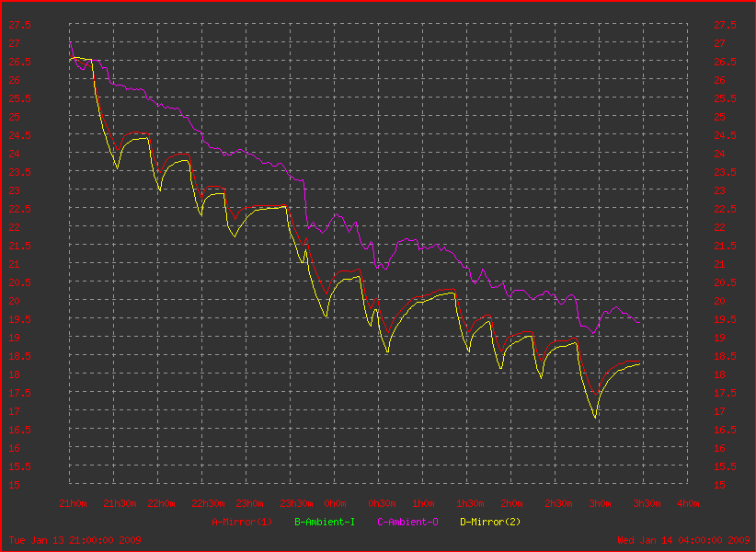Select the 18.5 value on the left axis
The image size is (756, 552).
pyautogui.click(x=19, y=356)
